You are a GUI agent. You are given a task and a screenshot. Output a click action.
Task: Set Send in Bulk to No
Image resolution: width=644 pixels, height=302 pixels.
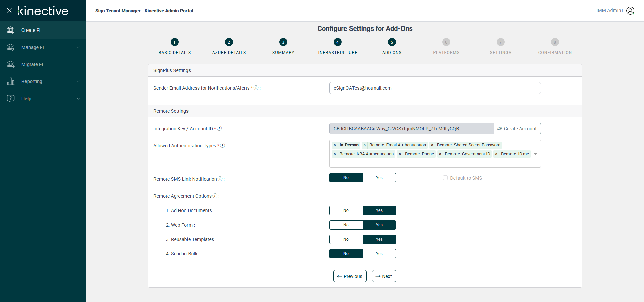point(346,254)
